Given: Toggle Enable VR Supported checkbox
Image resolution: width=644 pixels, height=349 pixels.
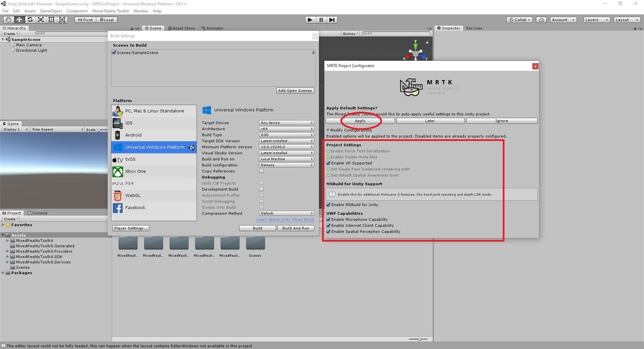Looking at the screenshot, I should coord(328,163).
